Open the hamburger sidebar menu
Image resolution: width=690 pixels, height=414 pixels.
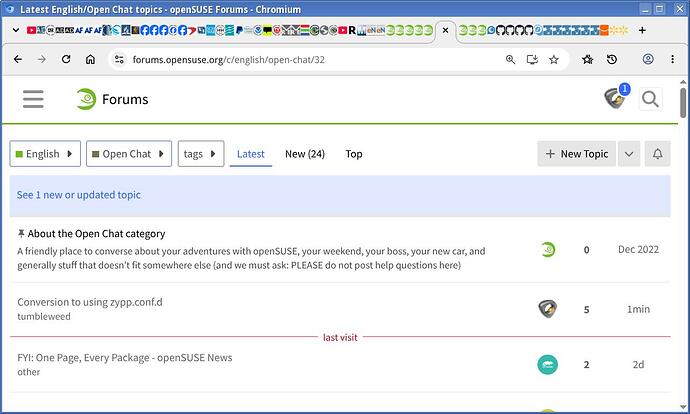[33, 99]
